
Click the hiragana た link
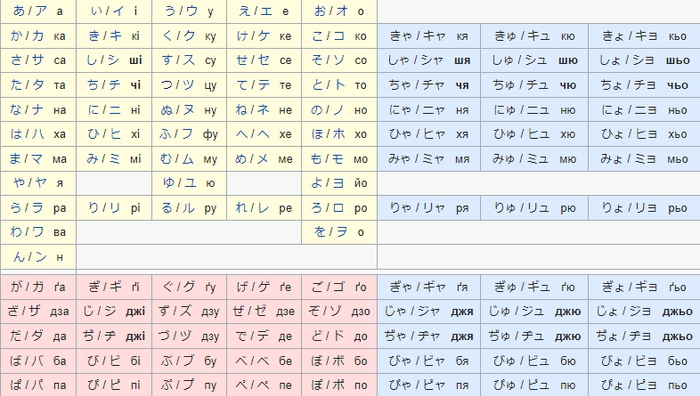point(16,84)
